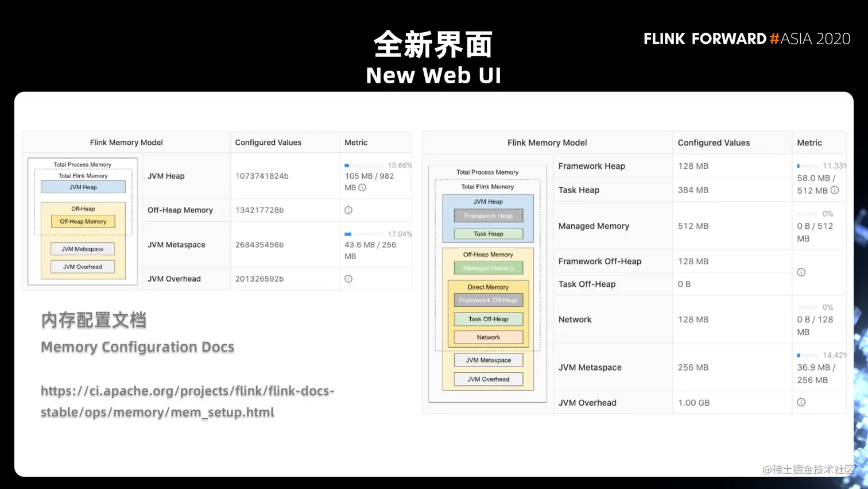Image resolution: width=868 pixels, height=489 pixels.
Task: Click the 268435456b configured value
Action: pyautogui.click(x=259, y=245)
